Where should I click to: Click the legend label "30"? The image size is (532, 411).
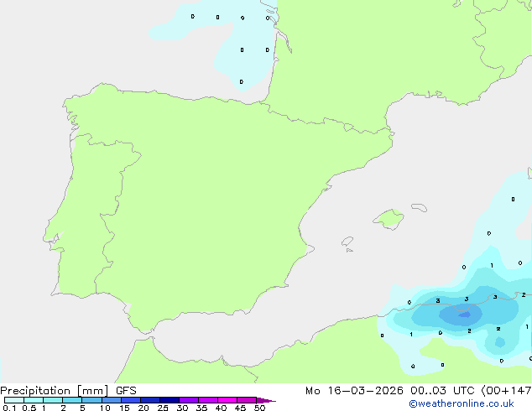182,408
